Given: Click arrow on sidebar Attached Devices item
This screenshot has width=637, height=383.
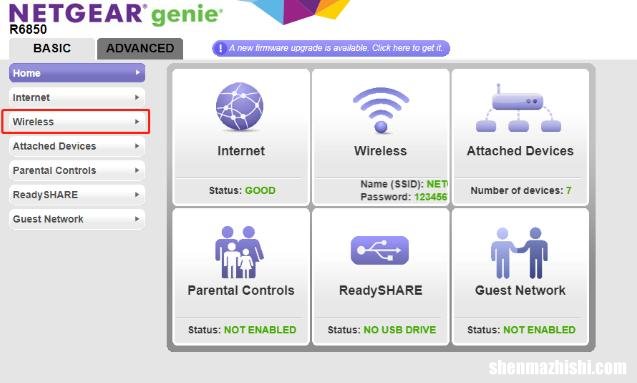Looking at the screenshot, I should (x=137, y=146).
